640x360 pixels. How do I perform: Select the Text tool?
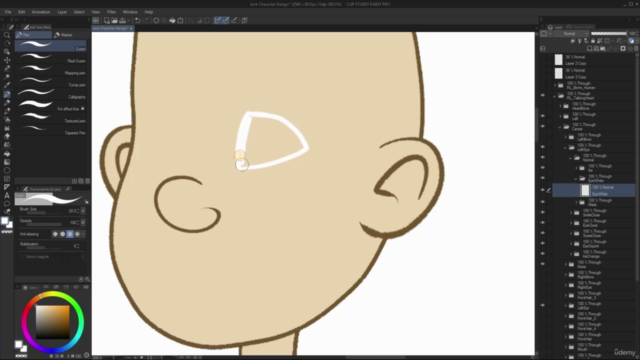pyautogui.click(x=7, y=195)
